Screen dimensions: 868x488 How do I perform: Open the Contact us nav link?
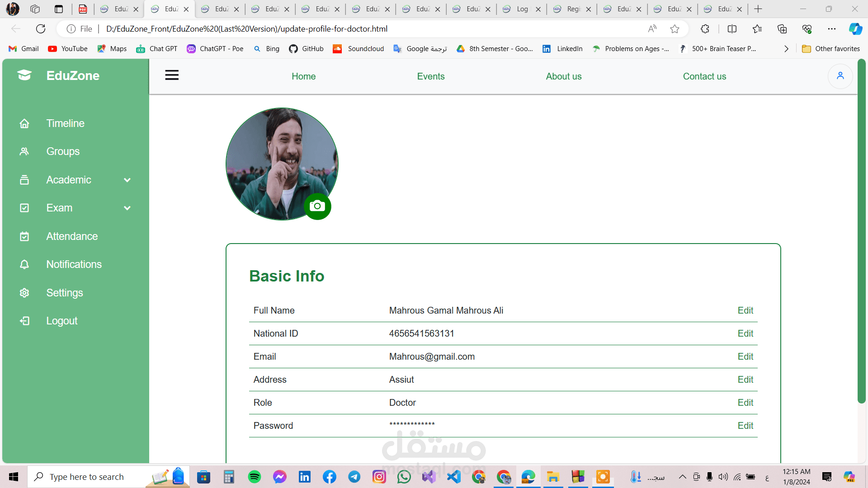coord(704,76)
